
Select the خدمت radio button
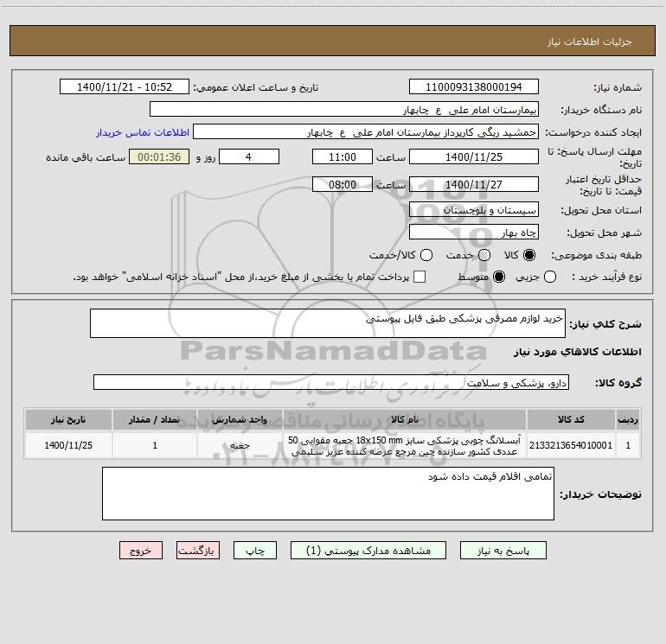[483, 255]
